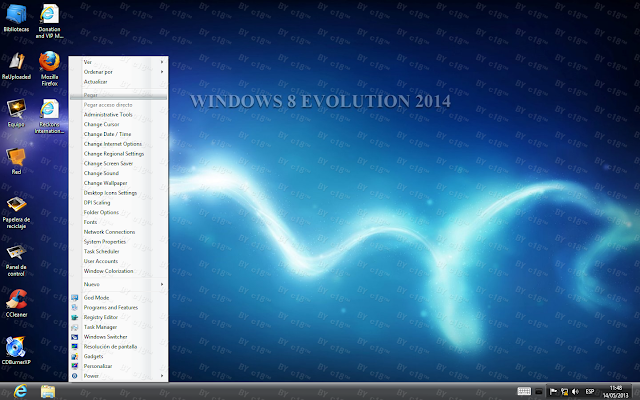Click the God Mode icon in context menu
Screen dimensions: 640x400
point(75,298)
